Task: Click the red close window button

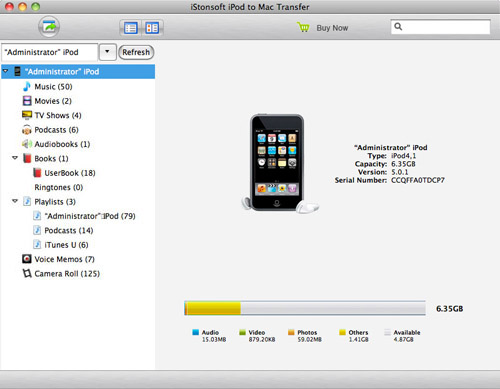Action: [x=9, y=7]
